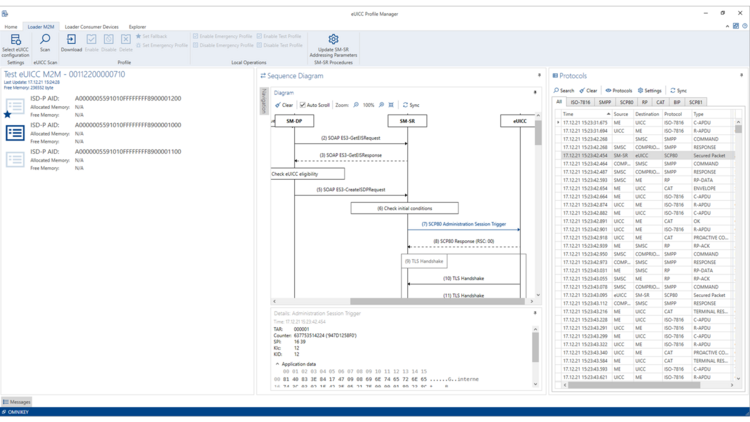The height and width of the screenshot is (422, 750).
Task: Pin the Sequence Diagram panel
Action: pyautogui.click(x=539, y=76)
